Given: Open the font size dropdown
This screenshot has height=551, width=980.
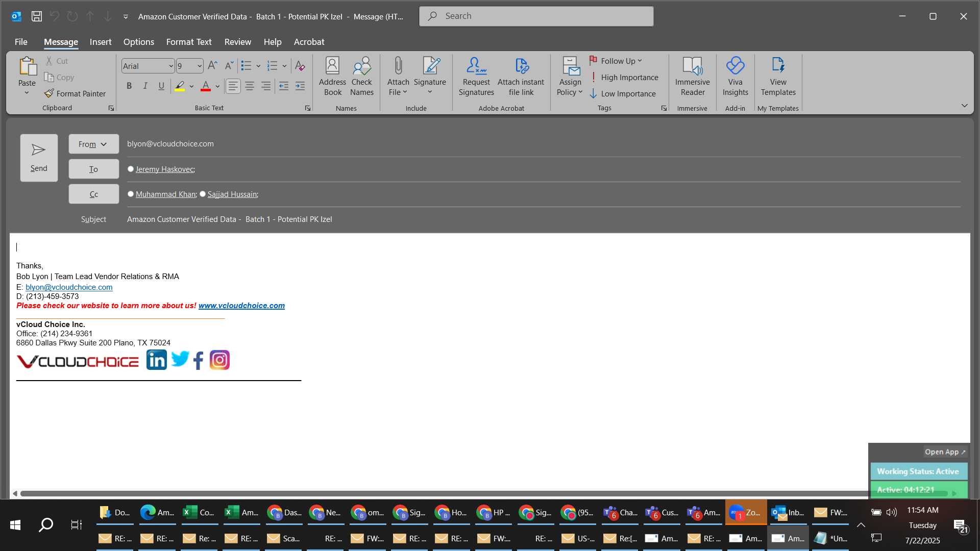Looking at the screenshot, I should click(x=200, y=66).
